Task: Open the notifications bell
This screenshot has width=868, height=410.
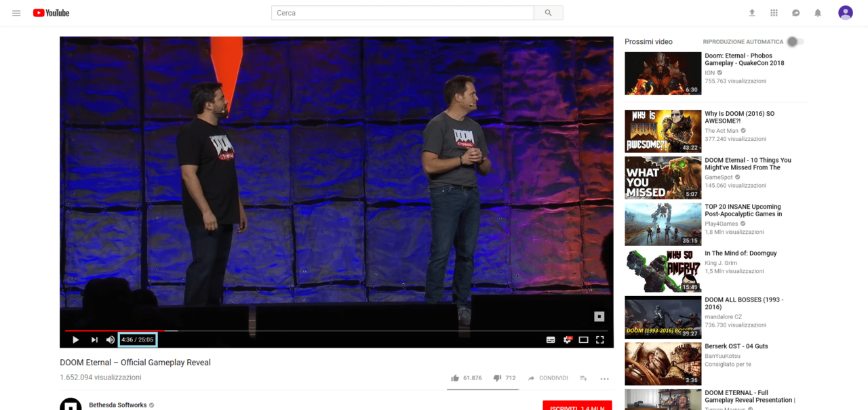Action: 817,13
